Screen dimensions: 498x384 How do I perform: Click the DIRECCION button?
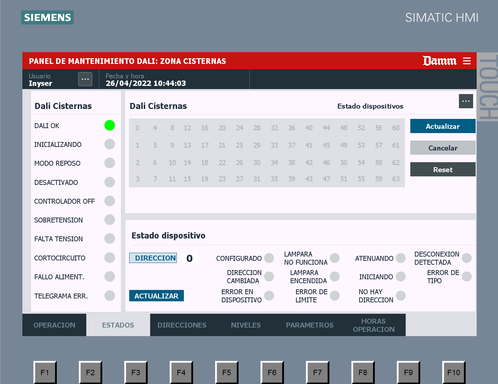point(153,258)
